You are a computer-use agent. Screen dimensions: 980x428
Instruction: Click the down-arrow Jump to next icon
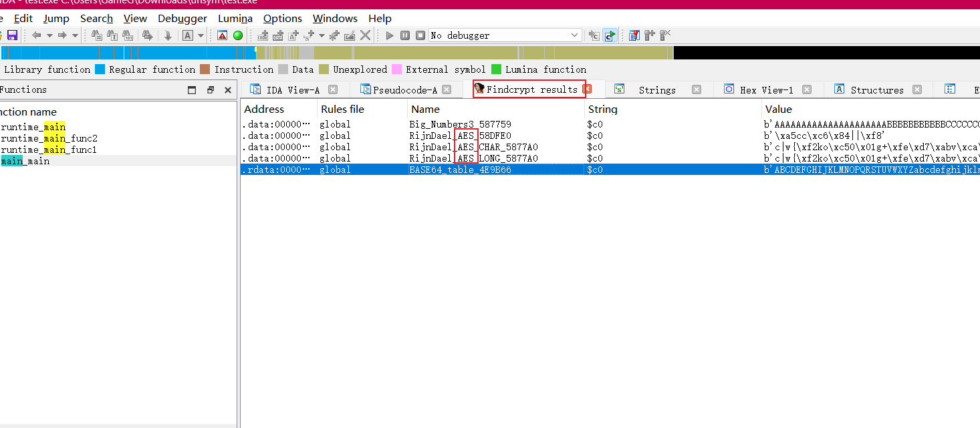click(x=168, y=35)
